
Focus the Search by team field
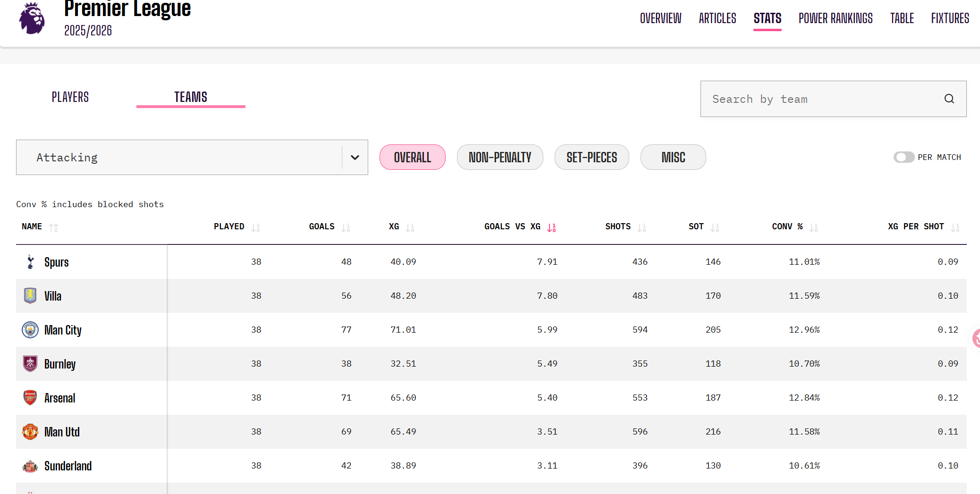click(x=833, y=99)
